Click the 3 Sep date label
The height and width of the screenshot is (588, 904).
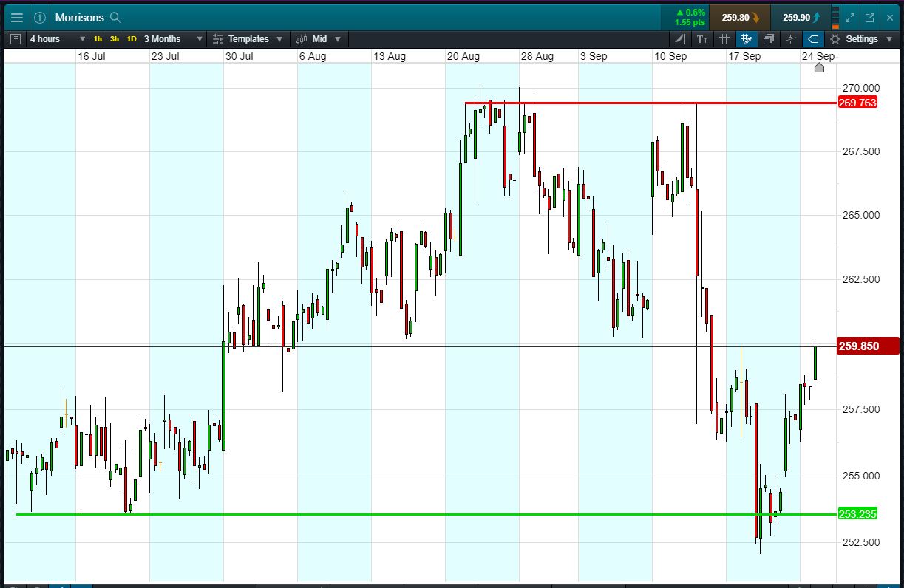(594, 56)
